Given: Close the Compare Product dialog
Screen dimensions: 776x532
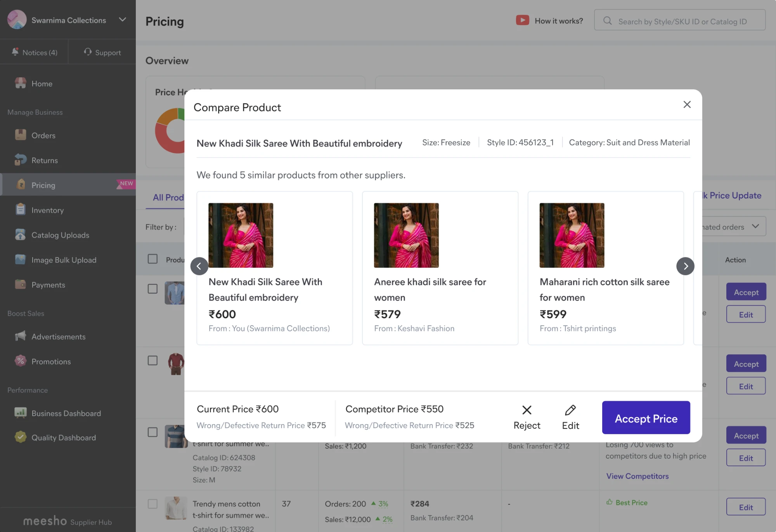Looking at the screenshot, I should (687, 104).
